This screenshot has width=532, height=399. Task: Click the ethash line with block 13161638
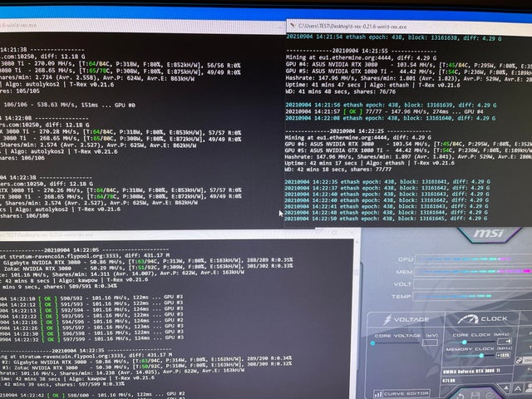coord(393,37)
